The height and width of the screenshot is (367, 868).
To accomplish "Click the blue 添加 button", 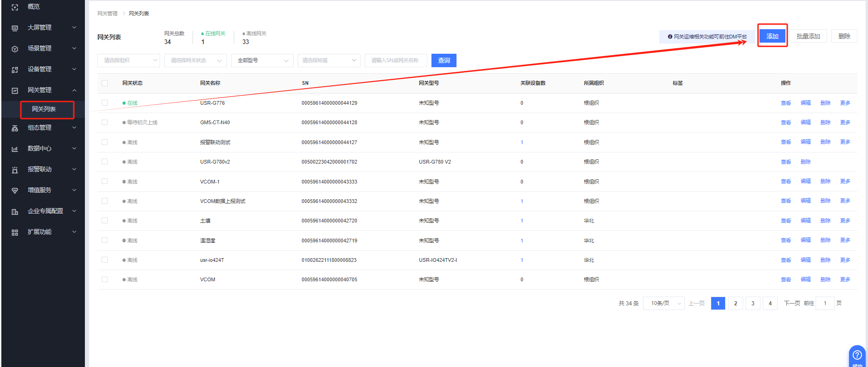I will [x=772, y=36].
